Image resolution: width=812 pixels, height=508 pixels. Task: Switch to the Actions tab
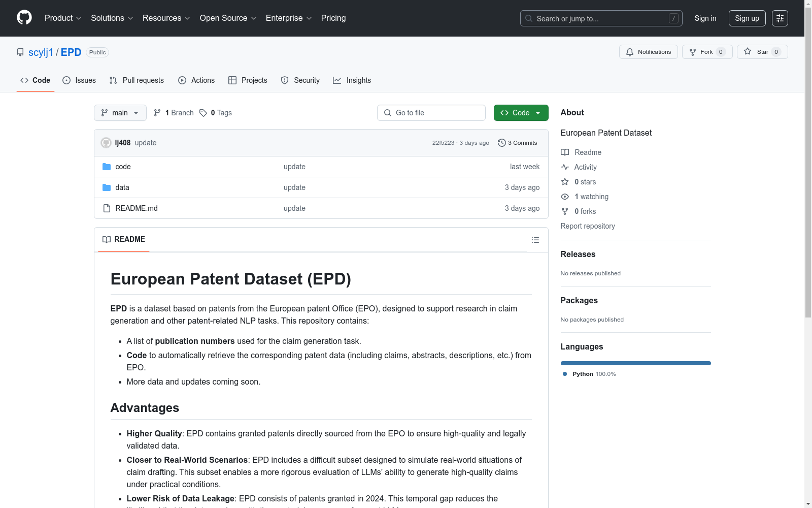click(x=196, y=80)
